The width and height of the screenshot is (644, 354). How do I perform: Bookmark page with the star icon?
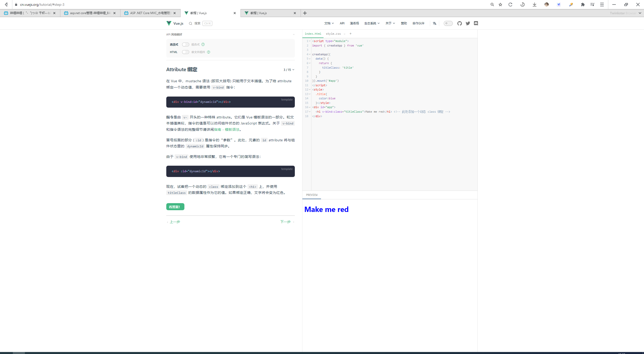tap(500, 5)
